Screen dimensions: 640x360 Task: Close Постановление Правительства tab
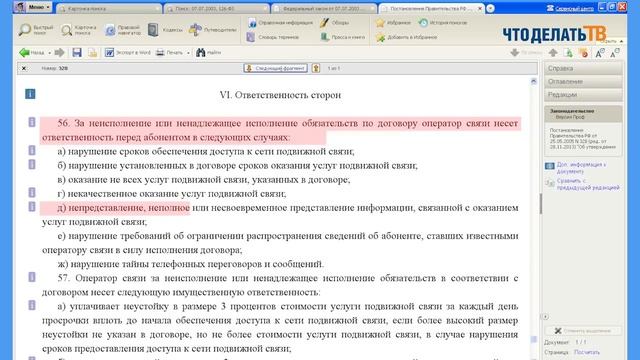(480, 9)
